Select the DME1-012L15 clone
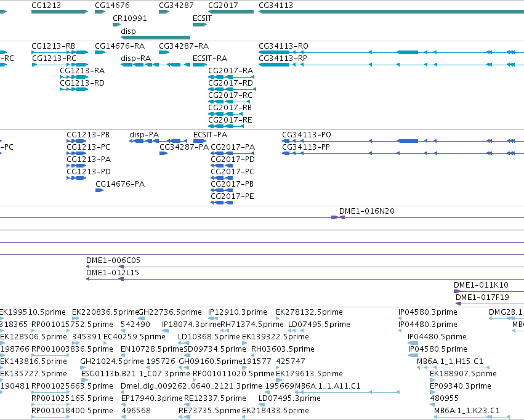Screen dimensions: 524x420 [x=305, y=279]
